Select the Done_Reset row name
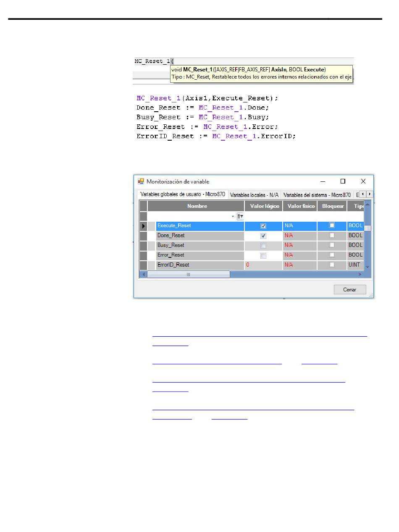399x532 pixels. point(200,236)
